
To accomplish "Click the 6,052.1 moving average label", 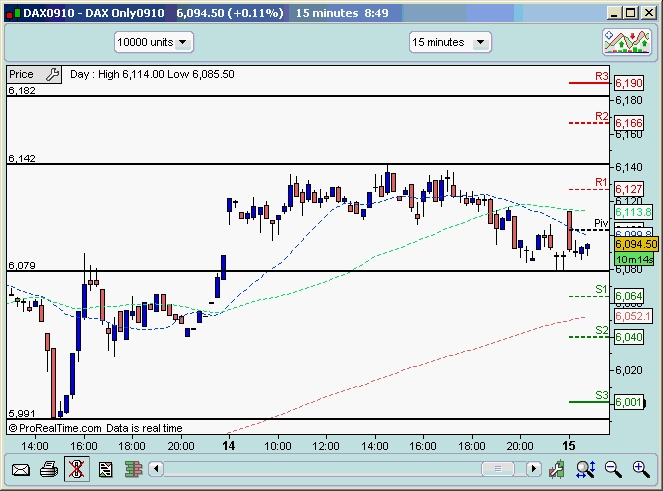I will point(633,316).
